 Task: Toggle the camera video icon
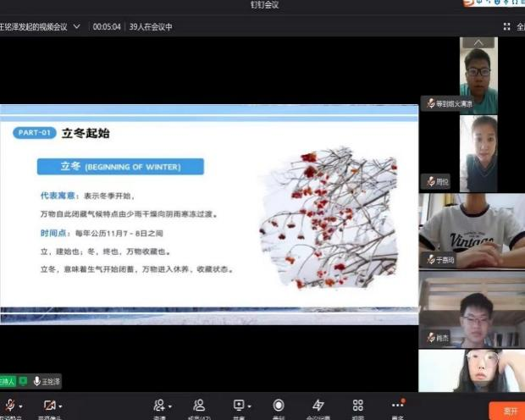pyautogui.click(x=48, y=405)
